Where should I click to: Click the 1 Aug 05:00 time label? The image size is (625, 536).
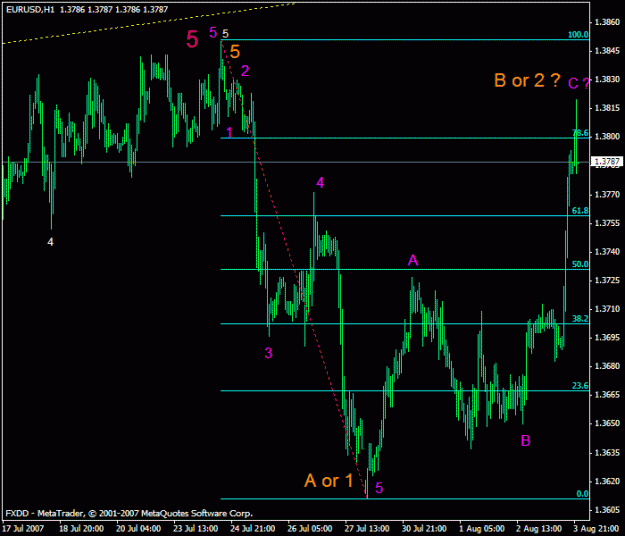click(482, 529)
